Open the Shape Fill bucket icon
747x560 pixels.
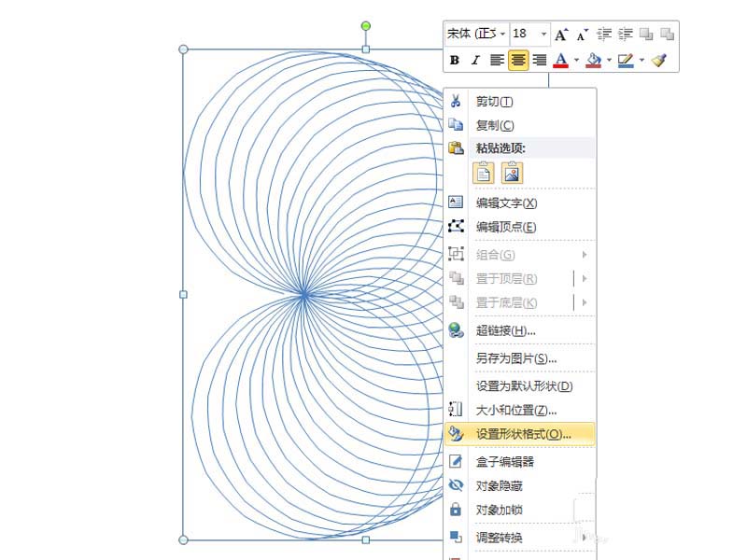click(x=594, y=61)
